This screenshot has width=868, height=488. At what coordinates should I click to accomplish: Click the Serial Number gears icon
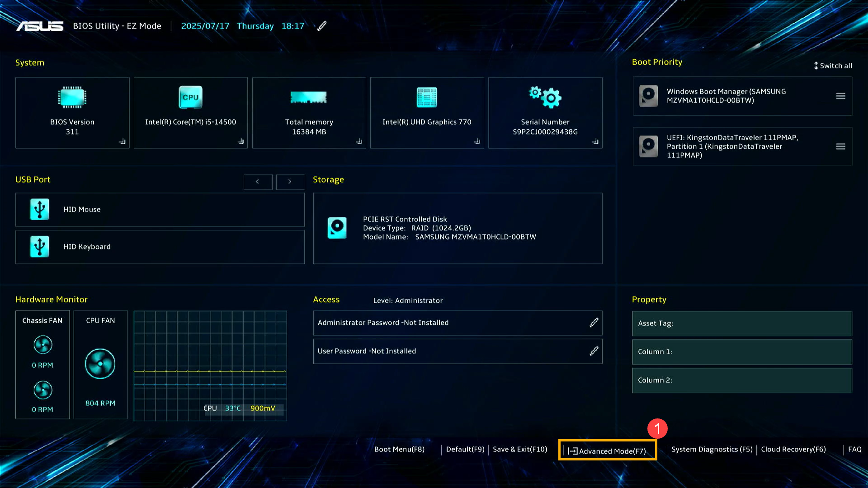pyautogui.click(x=545, y=97)
